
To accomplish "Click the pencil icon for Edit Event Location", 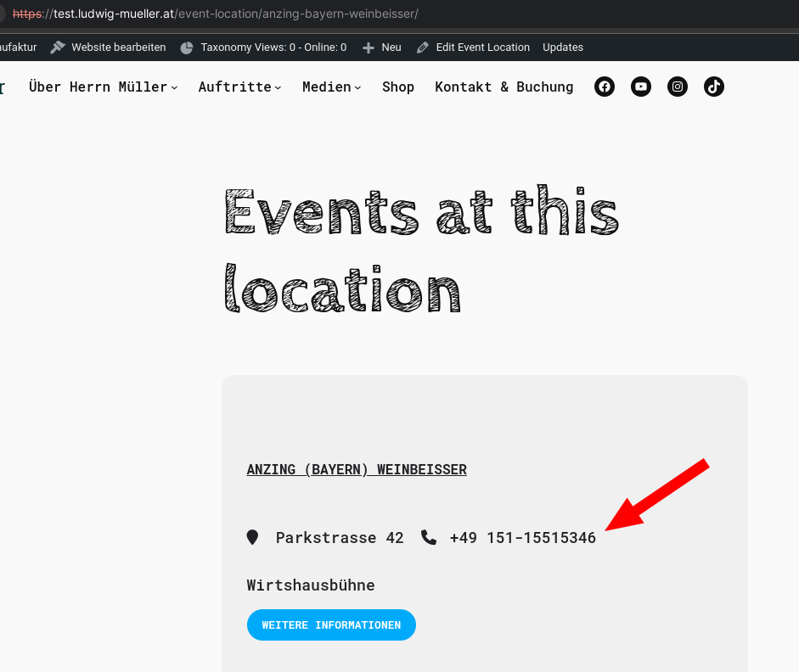I will click(423, 48).
